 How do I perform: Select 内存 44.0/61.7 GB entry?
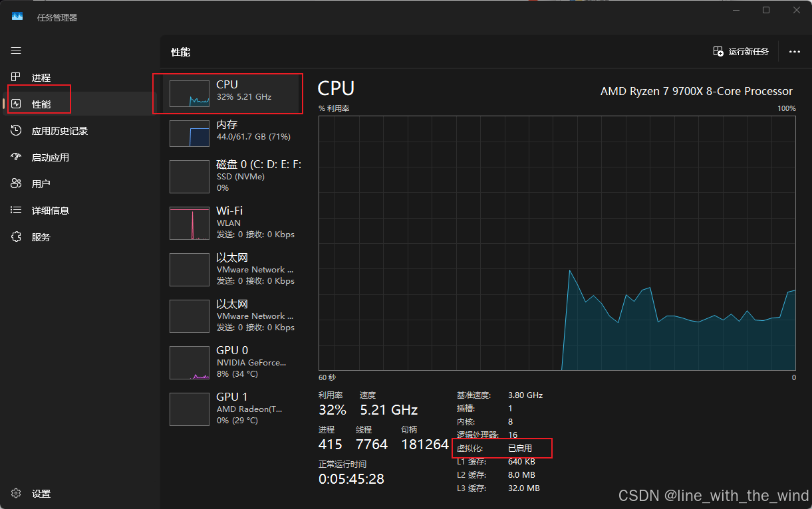(x=233, y=133)
